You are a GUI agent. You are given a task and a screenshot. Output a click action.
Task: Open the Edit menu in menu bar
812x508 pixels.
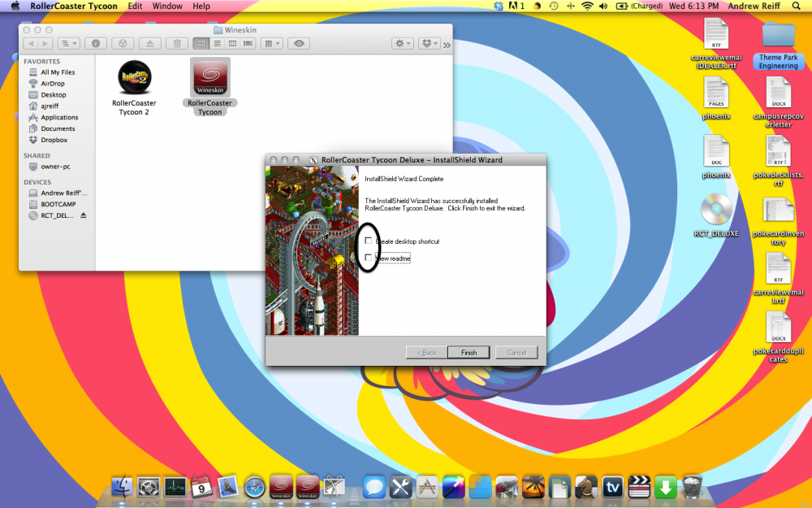(x=135, y=6)
